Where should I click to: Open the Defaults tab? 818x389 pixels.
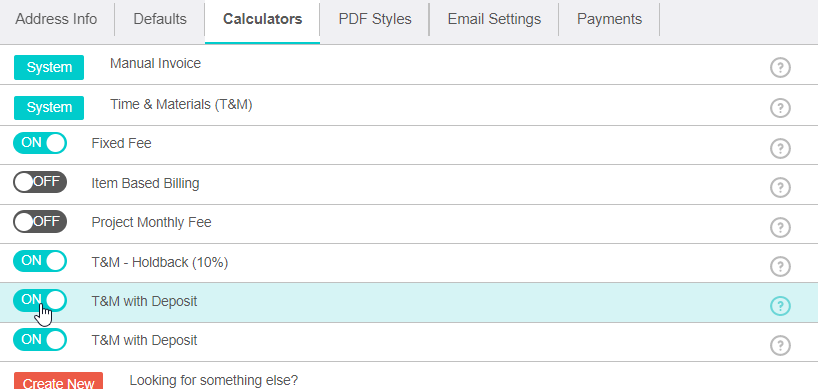coord(160,19)
